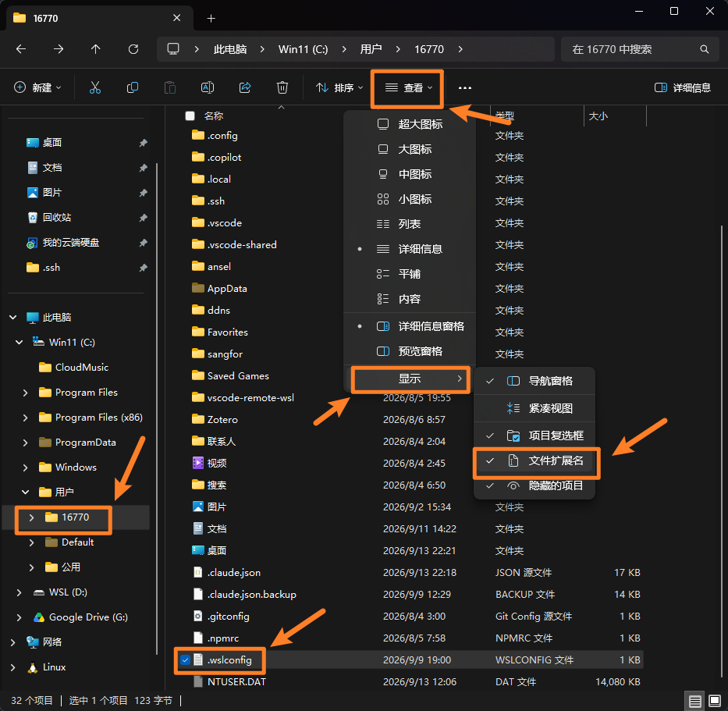Click the PC monitor icon in address bar
Screen dimensions: 728x711
click(x=173, y=49)
